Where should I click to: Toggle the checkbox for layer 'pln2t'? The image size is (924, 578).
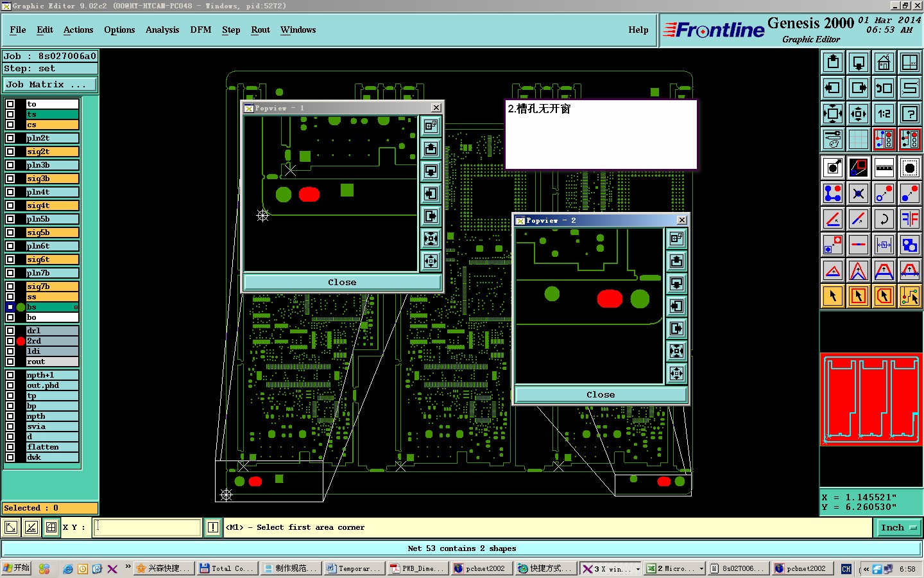pos(10,138)
